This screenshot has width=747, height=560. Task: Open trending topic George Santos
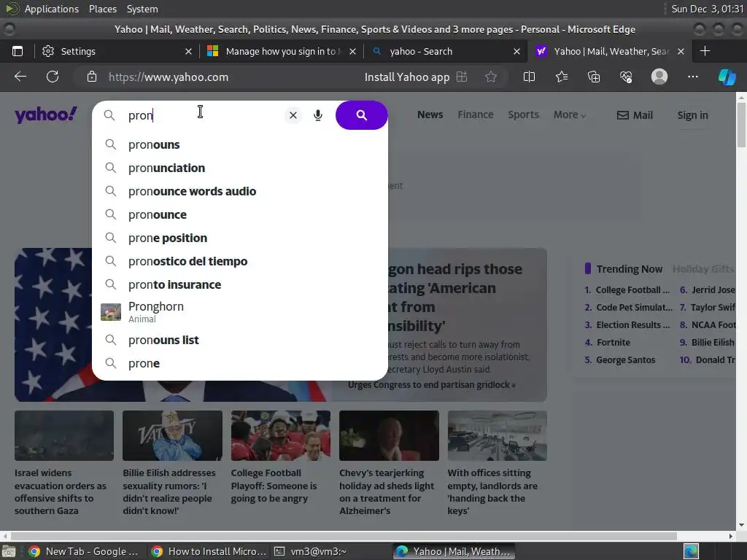point(625,360)
